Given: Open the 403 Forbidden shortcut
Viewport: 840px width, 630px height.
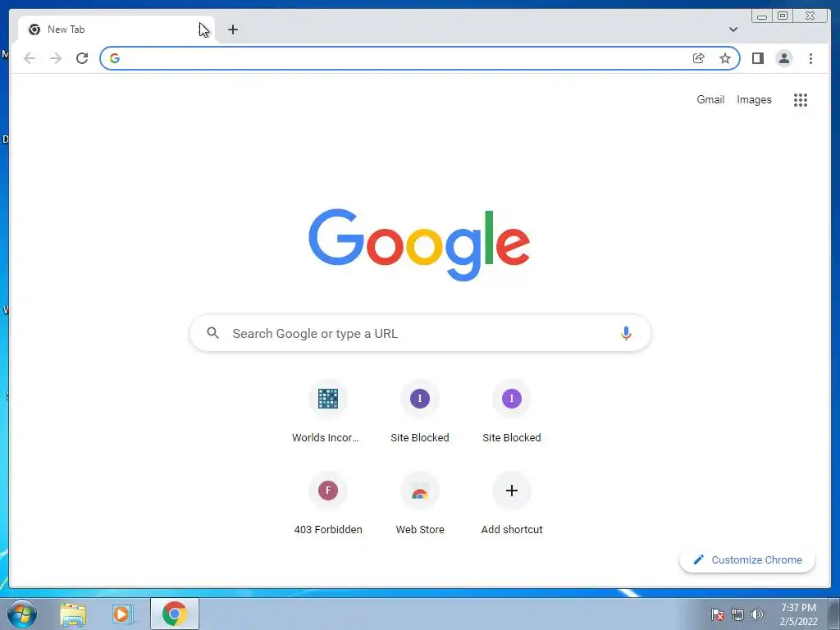Looking at the screenshot, I should (x=328, y=504).
